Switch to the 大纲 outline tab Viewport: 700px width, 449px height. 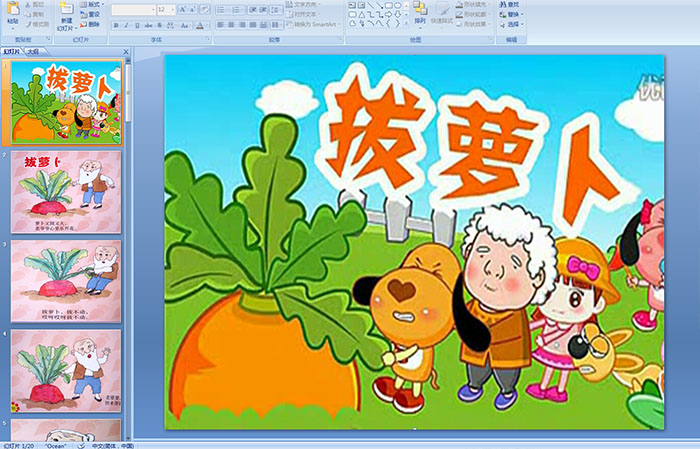[33, 52]
